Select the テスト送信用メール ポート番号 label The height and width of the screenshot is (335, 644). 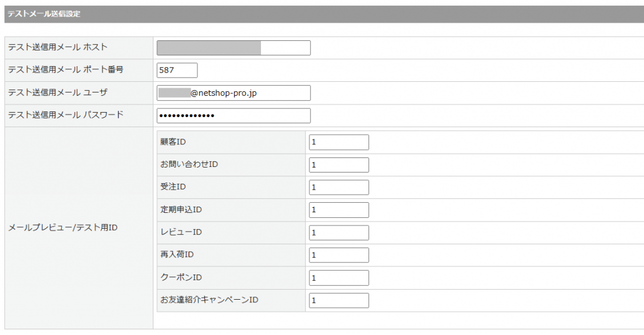coord(66,71)
